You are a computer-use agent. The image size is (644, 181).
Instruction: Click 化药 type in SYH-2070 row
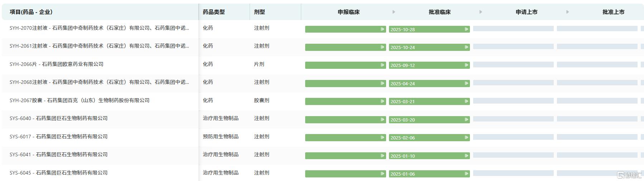coord(208,28)
